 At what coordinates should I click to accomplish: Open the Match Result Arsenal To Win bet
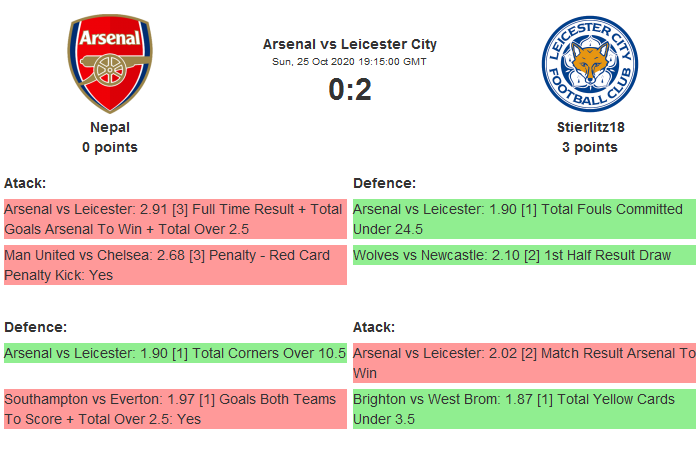pos(524,363)
